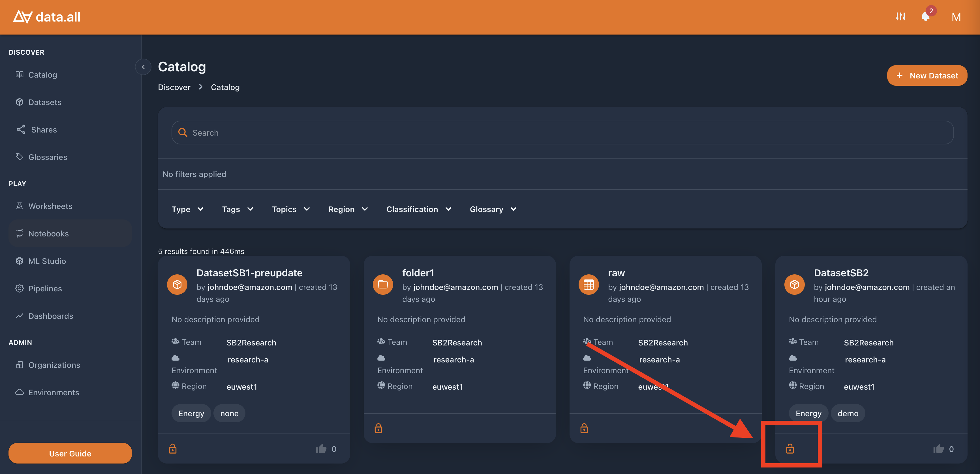Click the search magnifier icon
The width and height of the screenshot is (980, 474).
183,133
